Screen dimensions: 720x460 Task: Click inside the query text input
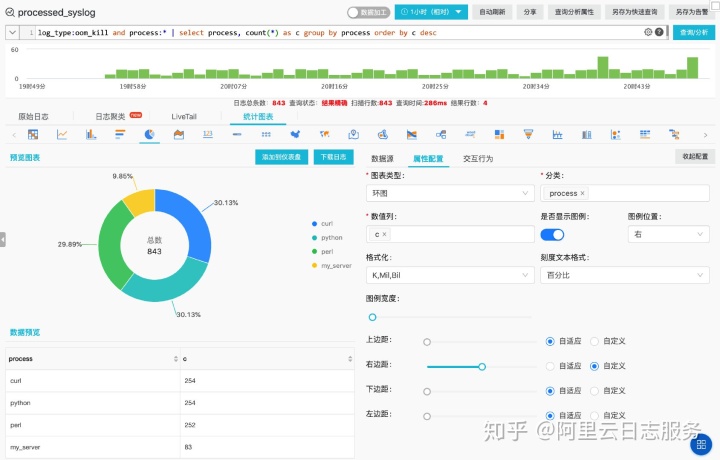point(338,33)
